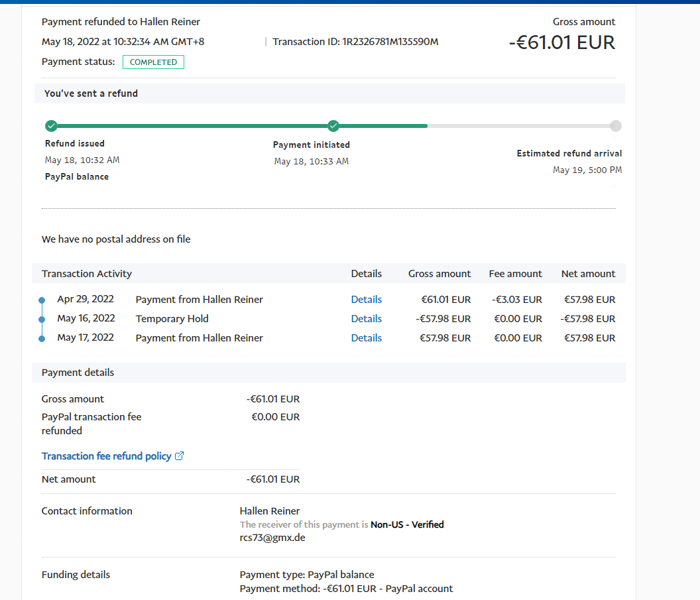Click the COMPLETED payment status badge

pyautogui.click(x=153, y=62)
